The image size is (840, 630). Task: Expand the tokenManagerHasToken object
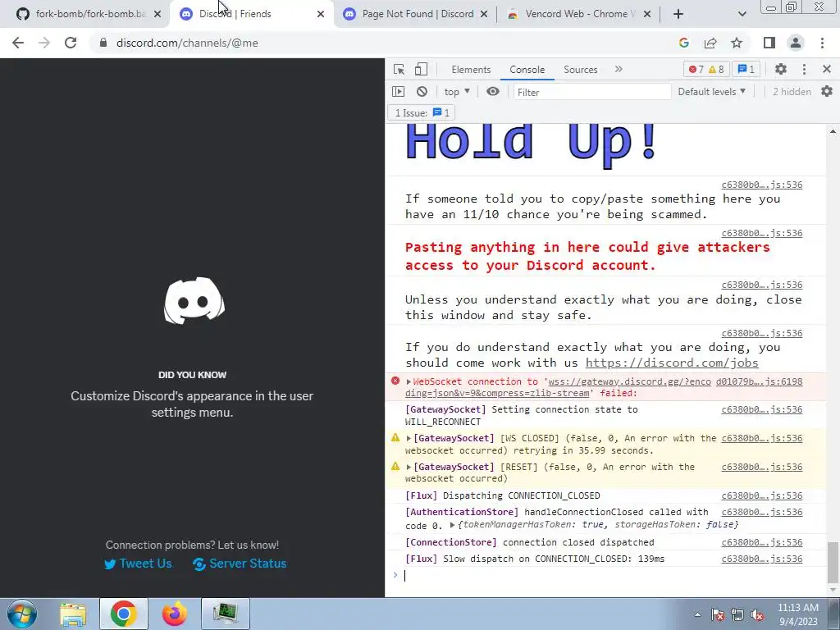tap(452, 525)
